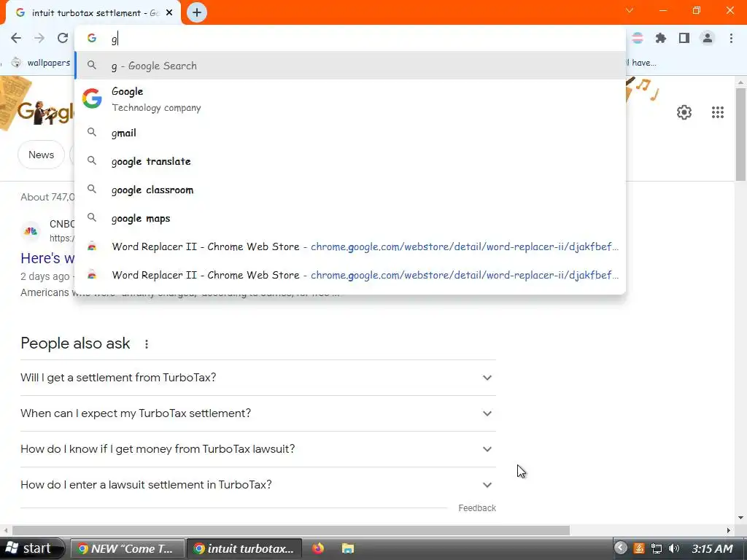Open the Windows start button
The image size is (747, 560).
point(31,548)
